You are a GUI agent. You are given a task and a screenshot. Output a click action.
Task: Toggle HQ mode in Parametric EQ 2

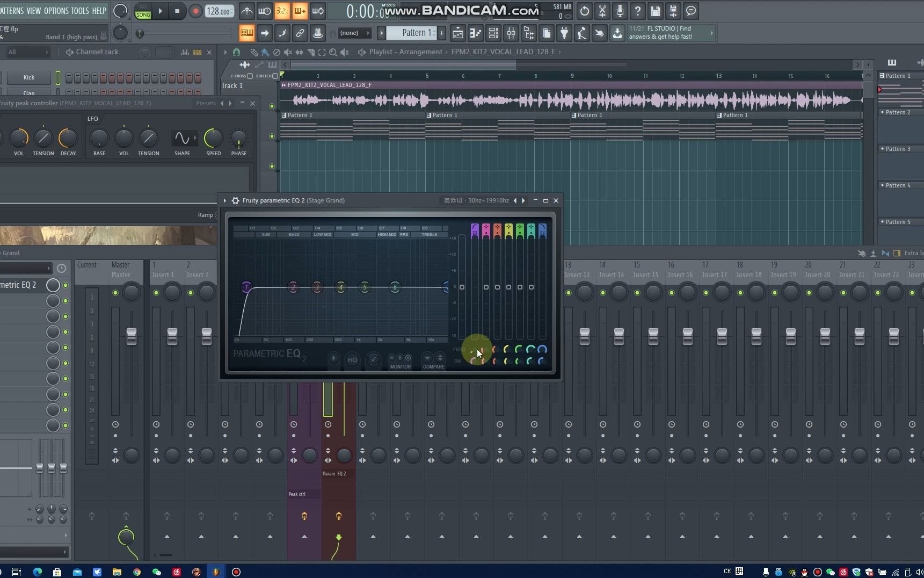(x=353, y=360)
